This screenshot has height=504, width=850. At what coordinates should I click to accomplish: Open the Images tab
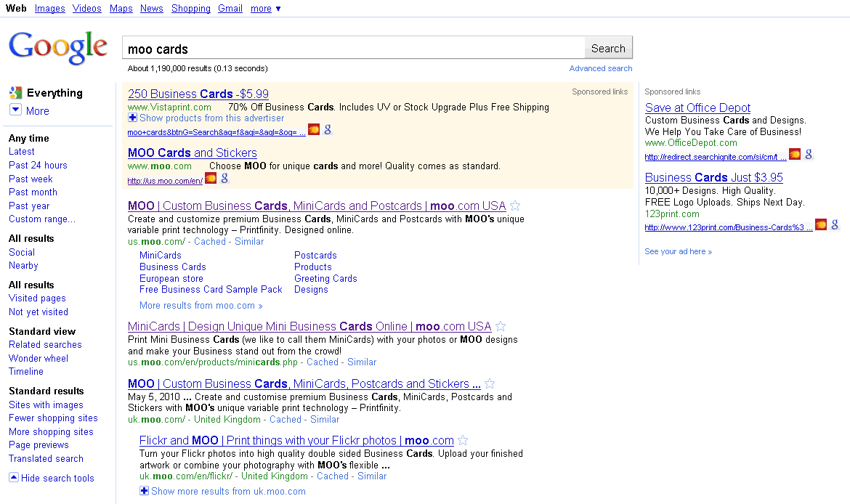point(50,9)
